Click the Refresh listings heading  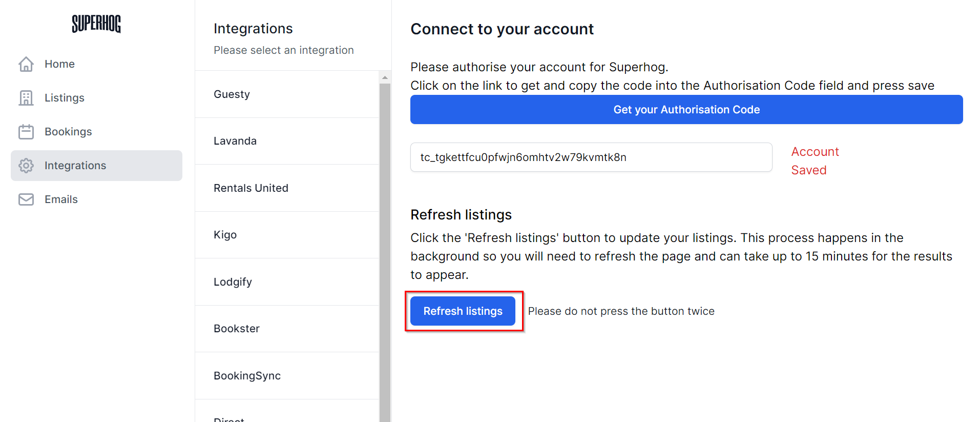click(x=461, y=215)
